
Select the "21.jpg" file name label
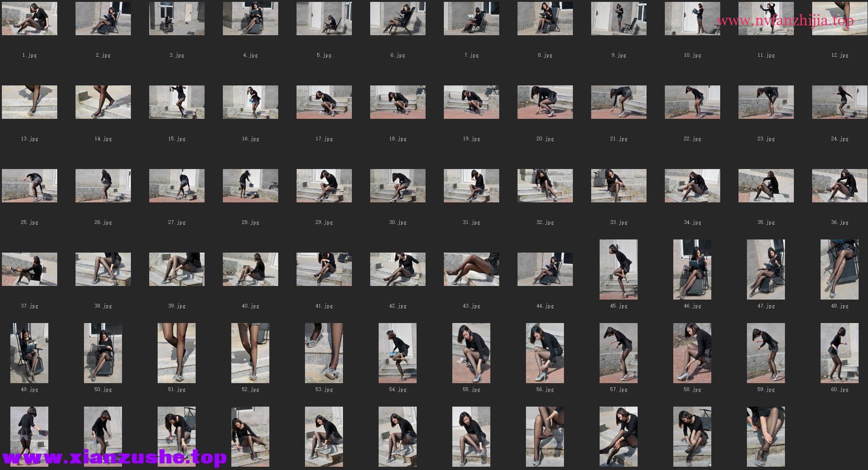pos(619,139)
